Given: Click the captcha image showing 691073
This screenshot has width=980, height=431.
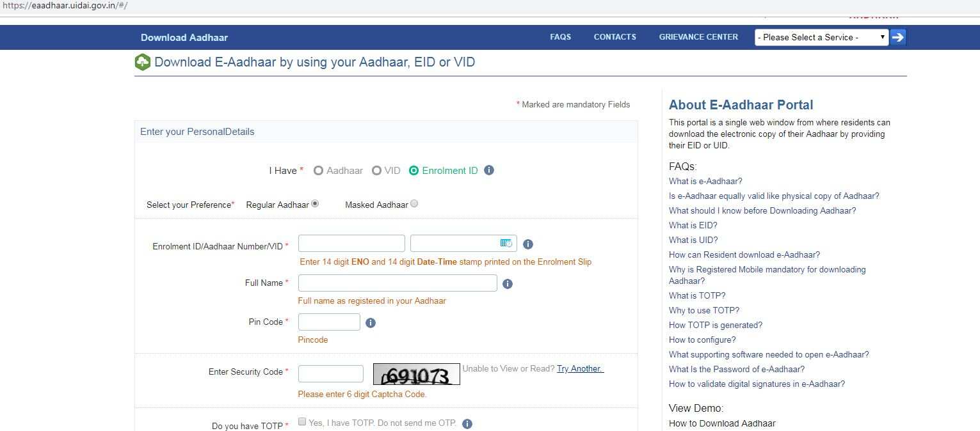Looking at the screenshot, I should click(x=417, y=374).
